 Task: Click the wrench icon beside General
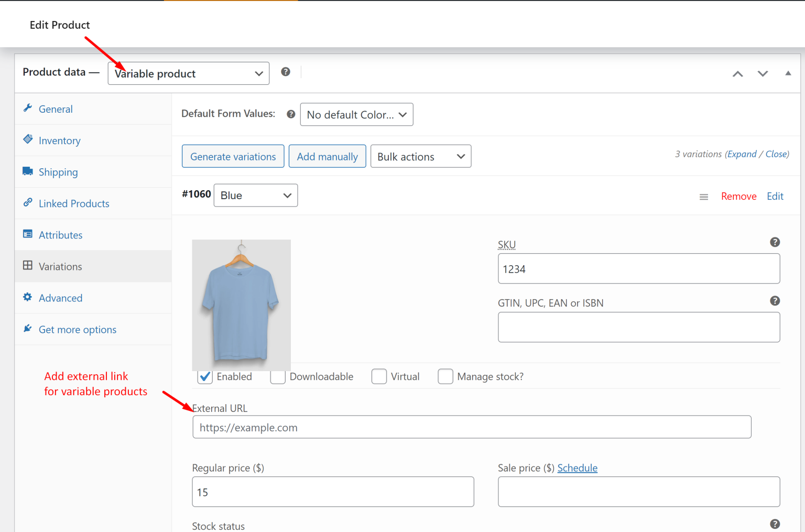[28, 108]
